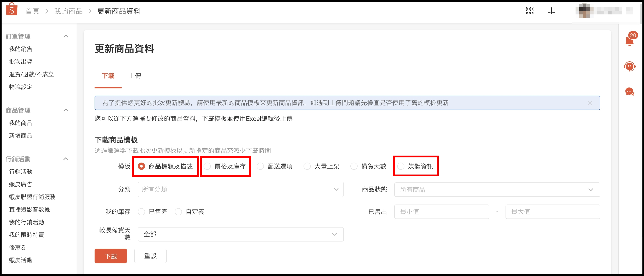
Task: Collapse the 訂單管理 sidebar section
Action: (x=66, y=36)
